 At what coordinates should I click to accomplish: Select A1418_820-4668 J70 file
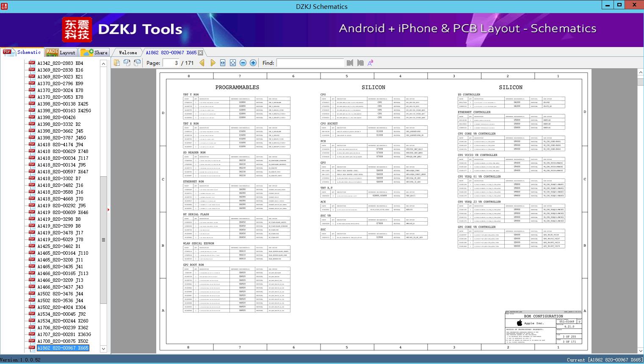point(60,199)
